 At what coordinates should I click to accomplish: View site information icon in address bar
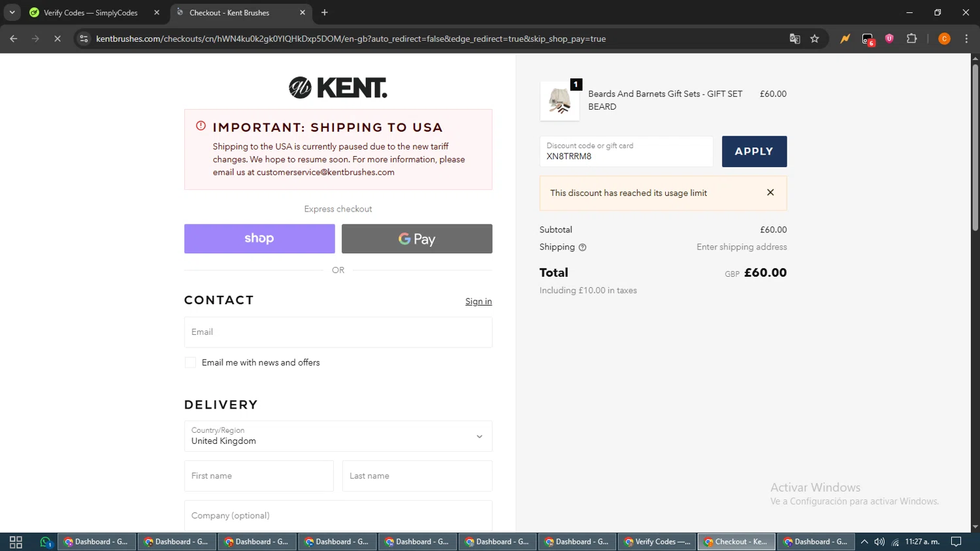(84, 39)
